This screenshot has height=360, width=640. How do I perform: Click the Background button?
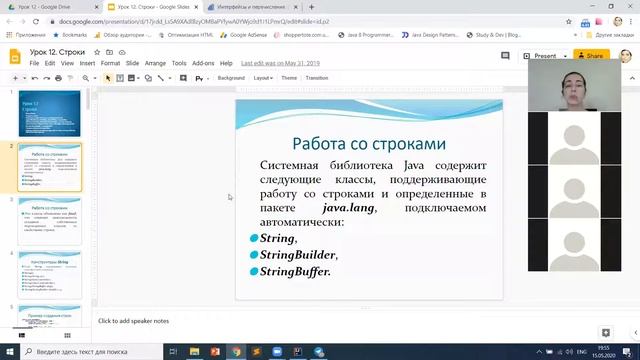click(x=231, y=78)
